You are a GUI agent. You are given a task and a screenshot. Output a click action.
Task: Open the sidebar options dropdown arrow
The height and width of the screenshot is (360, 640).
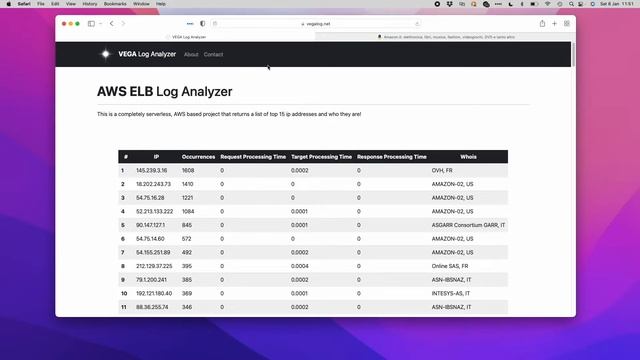click(100, 24)
